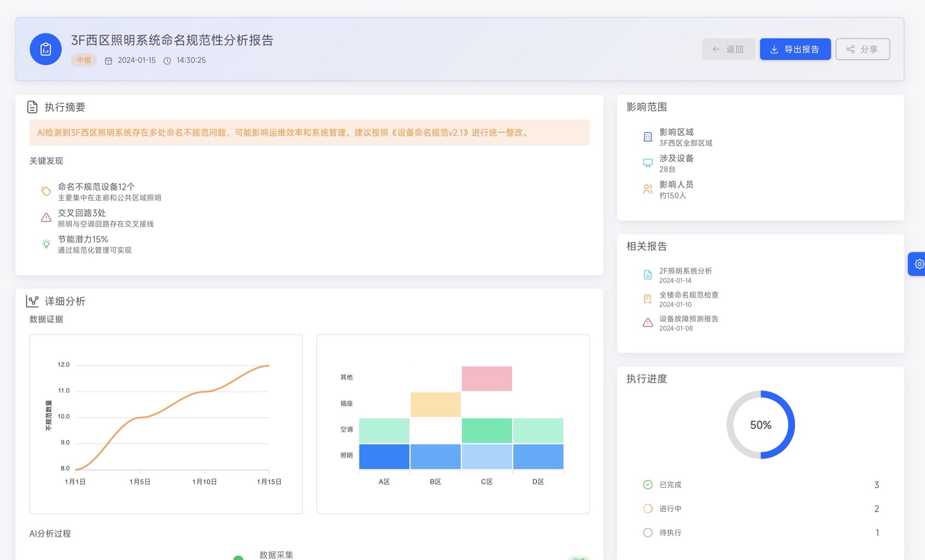This screenshot has height=560, width=925.
Task: Toggle the check circle next to 已完成
Action: pyautogui.click(x=647, y=484)
